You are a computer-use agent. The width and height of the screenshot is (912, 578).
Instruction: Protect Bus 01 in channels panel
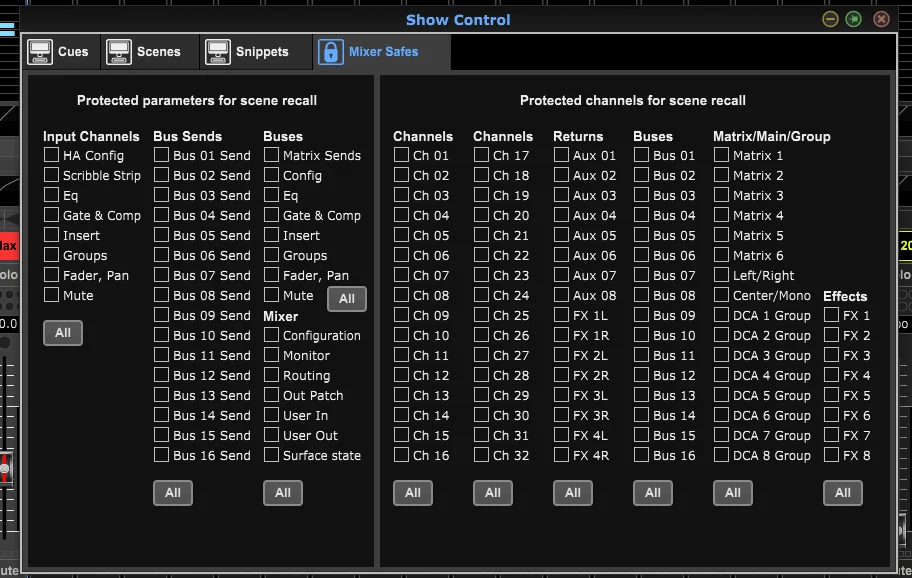coord(641,155)
